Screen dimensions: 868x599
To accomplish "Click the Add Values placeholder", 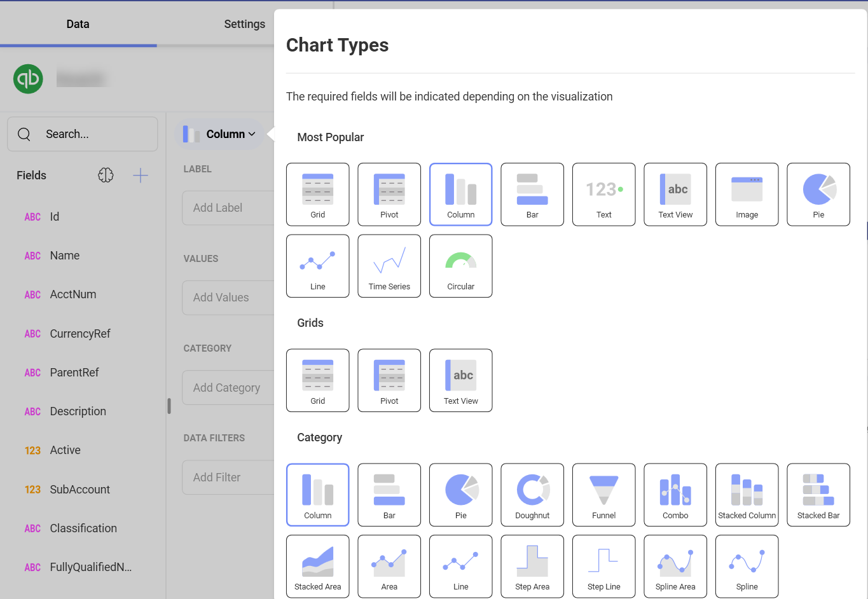I will [228, 298].
